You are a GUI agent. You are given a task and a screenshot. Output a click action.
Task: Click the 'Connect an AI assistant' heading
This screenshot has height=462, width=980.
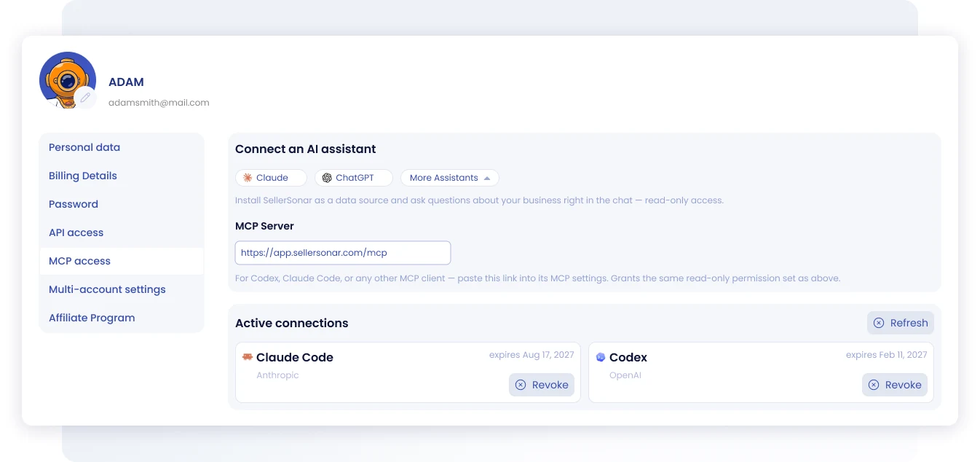click(306, 149)
